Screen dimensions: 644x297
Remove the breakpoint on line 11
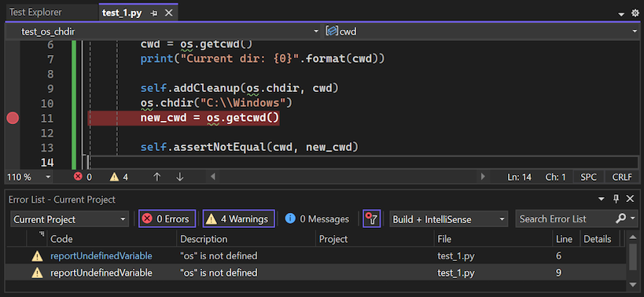pos(13,119)
